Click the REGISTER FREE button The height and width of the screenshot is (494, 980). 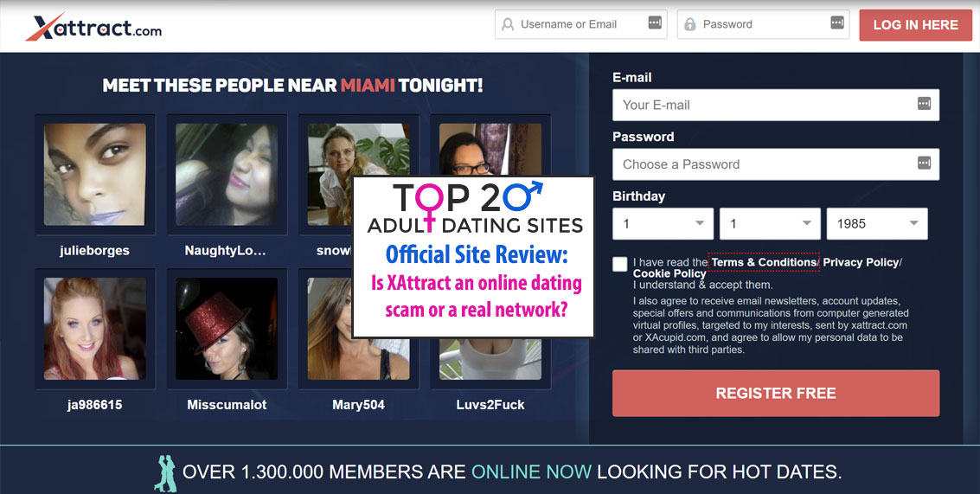[x=776, y=394]
